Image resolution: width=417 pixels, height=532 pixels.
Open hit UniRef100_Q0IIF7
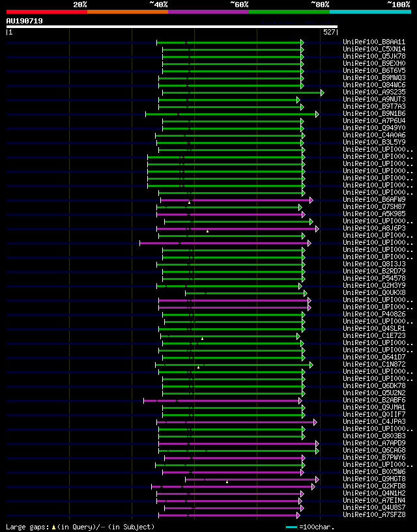pos(374,414)
